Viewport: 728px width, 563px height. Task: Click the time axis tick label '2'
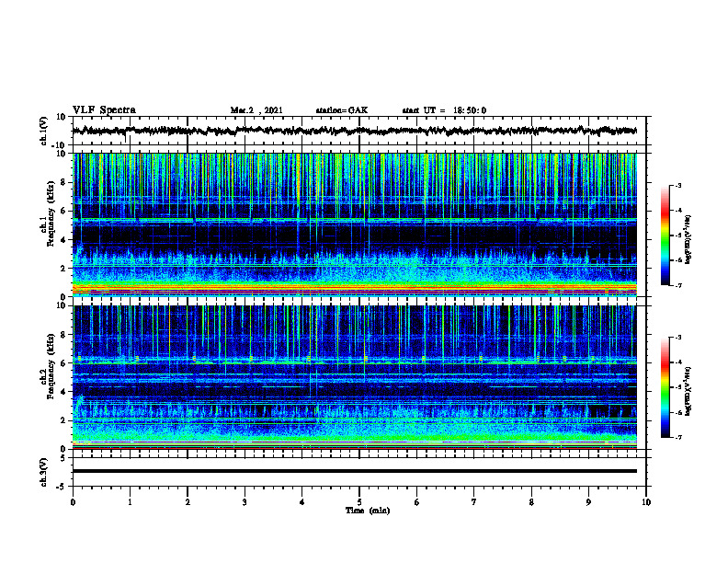188,502
